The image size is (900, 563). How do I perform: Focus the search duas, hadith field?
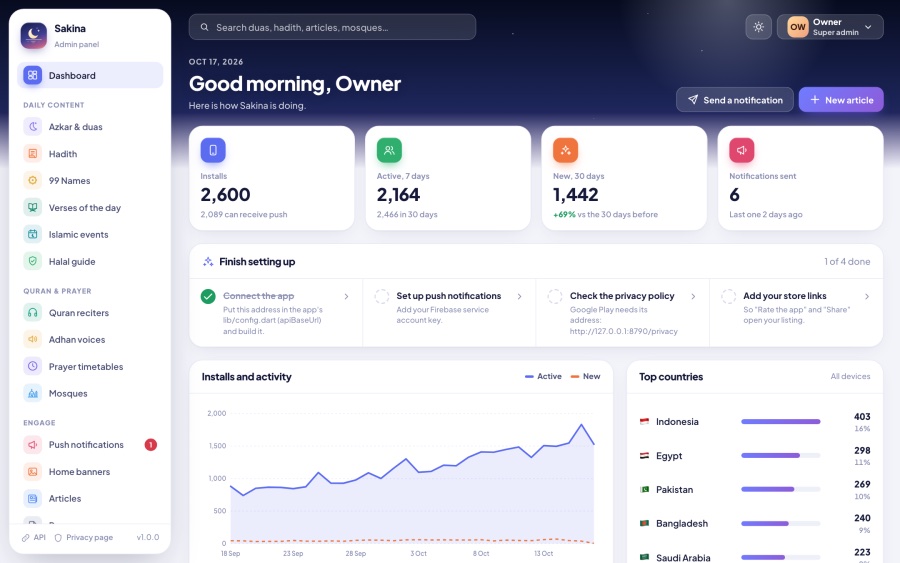coord(332,27)
